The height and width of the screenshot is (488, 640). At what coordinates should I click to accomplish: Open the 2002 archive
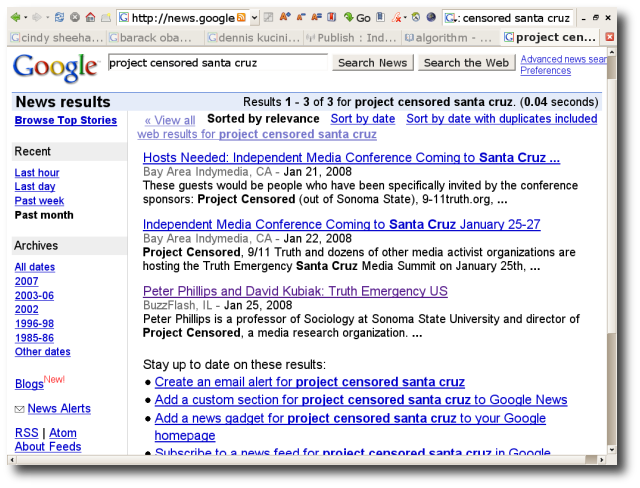pos(27,309)
